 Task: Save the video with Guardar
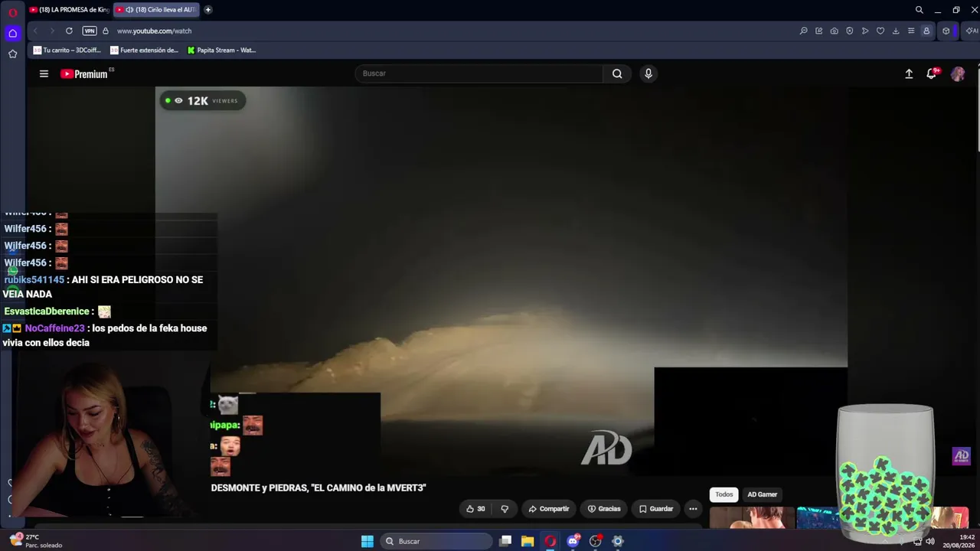(656, 509)
